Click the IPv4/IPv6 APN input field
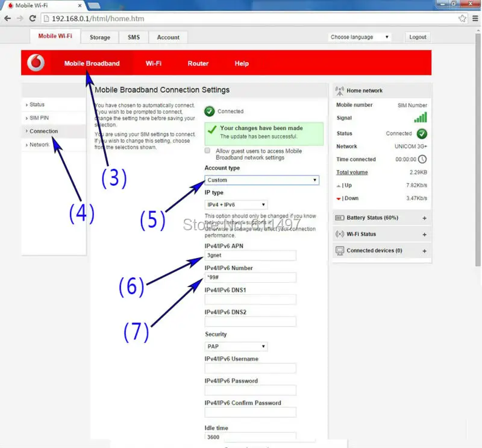Image resolution: width=482 pixels, height=448 pixels. [250, 255]
